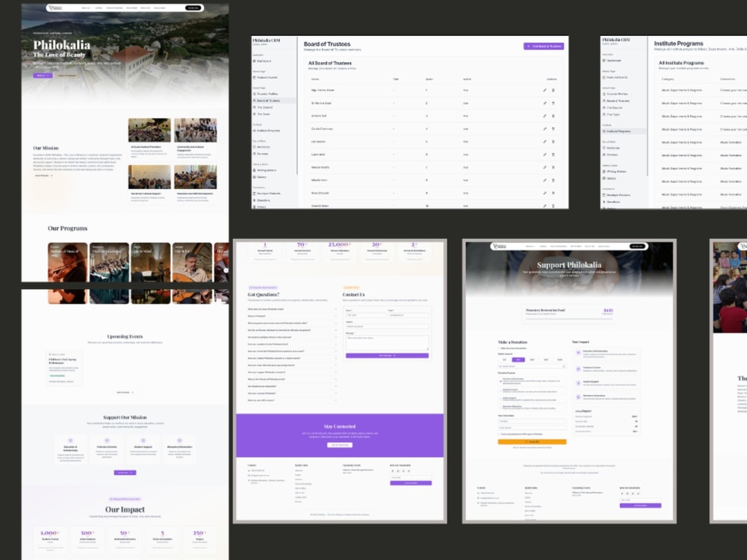Delete the Board of Trustees member with order 1
The height and width of the screenshot is (560, 747).
[553, 90]
